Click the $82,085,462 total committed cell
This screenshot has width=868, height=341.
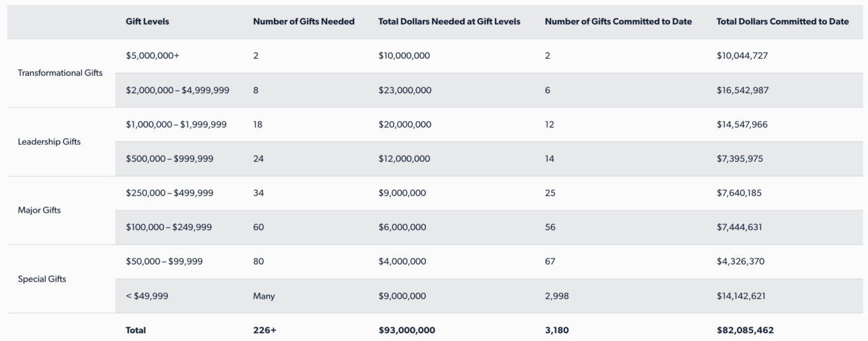pos(744,330)
